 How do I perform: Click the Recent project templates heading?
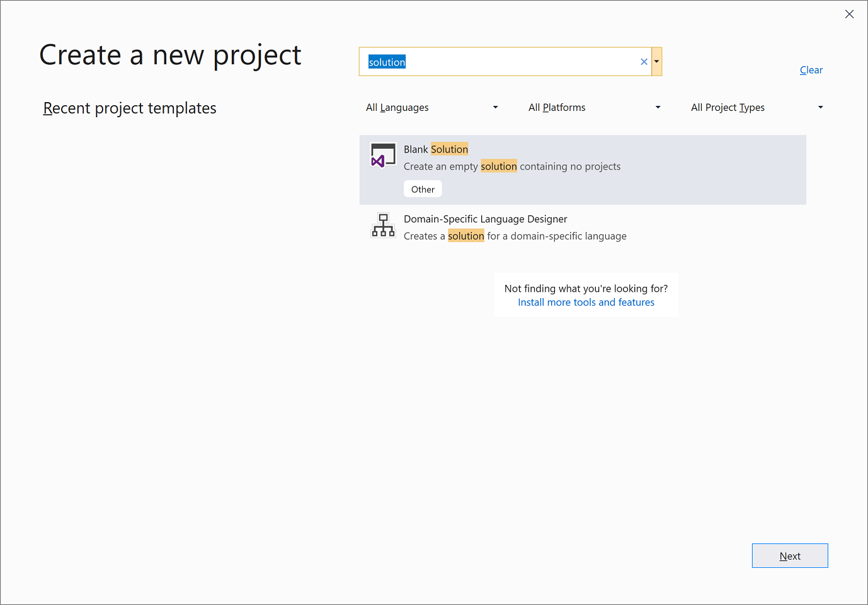click(x=129, y=108)
